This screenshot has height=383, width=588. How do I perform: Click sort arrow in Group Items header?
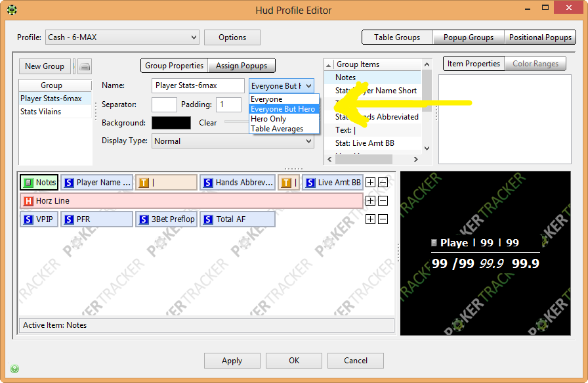click(x=329, y=65)
